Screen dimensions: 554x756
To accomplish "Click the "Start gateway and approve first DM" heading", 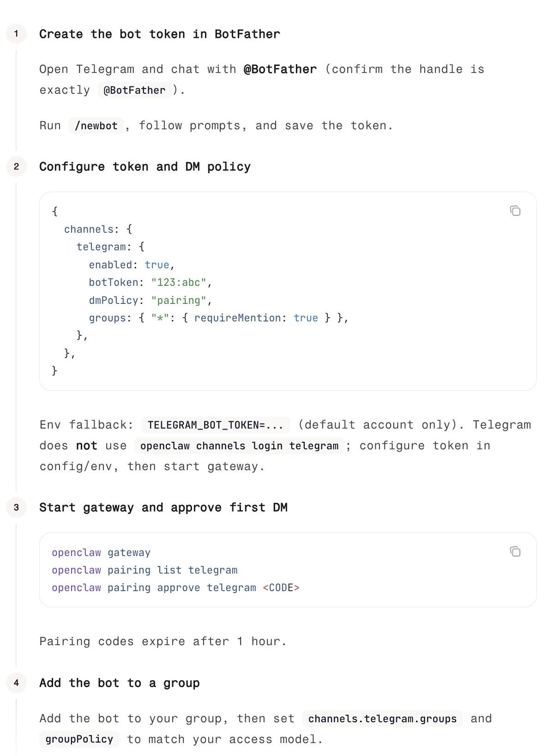I will tap(163, 508).
